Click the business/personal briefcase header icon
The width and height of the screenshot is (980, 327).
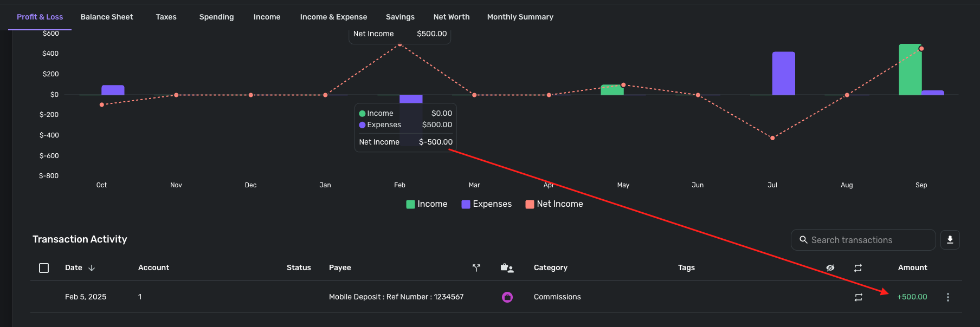(507, 267)
